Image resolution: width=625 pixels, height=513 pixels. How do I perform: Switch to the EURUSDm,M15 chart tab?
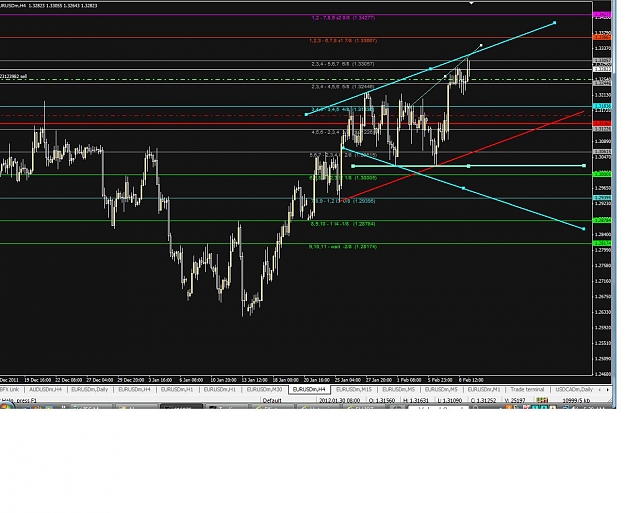click(354, 389)
